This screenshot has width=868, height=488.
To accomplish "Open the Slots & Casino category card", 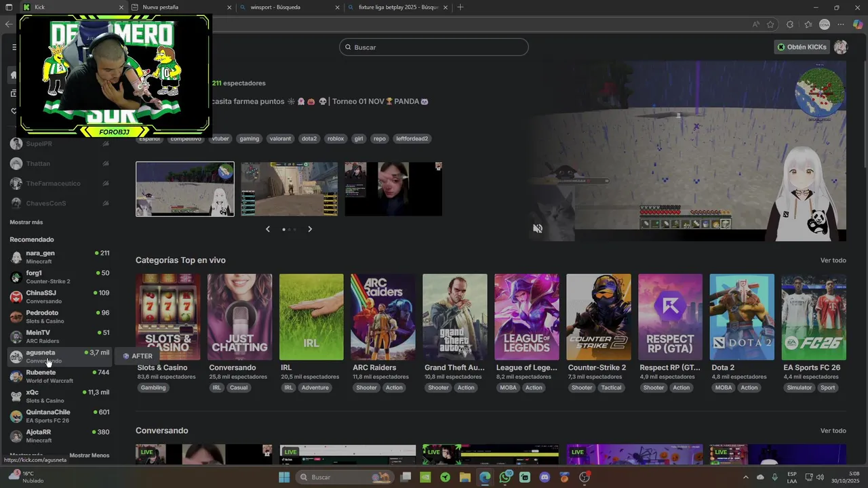I will [168, 317].
